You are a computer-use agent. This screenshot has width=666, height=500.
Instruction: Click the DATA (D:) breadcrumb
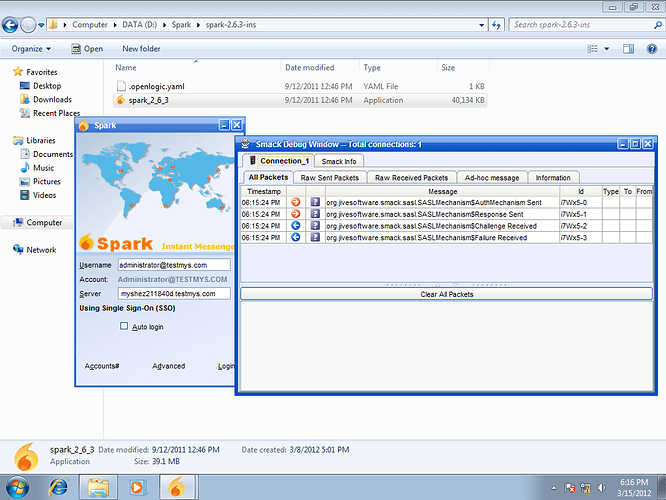pos(140,25)
